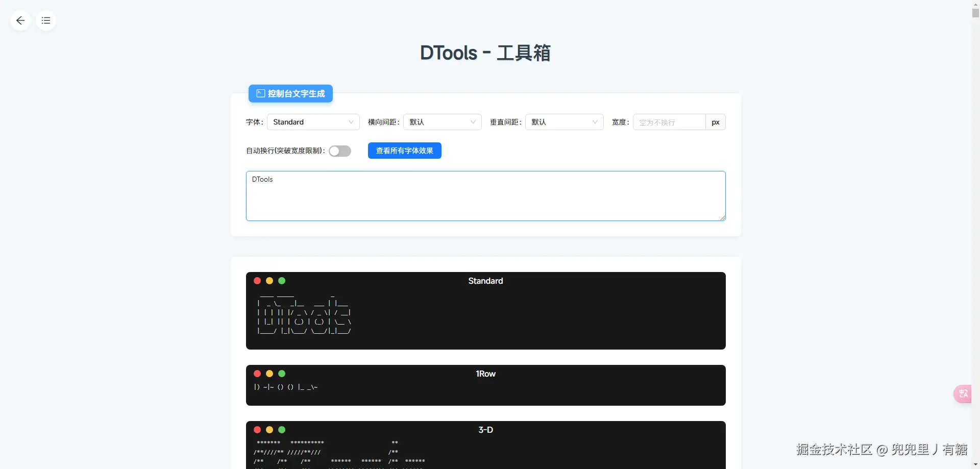
Task: Click the Standard card title
Action: pyautogui.click(x=485, y=281)
